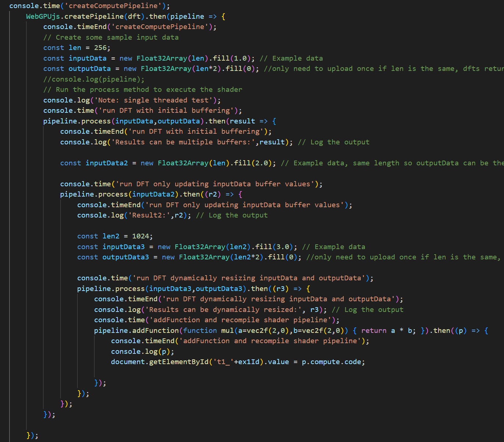Click pipeline.process(inputData2) call
The height and width of the screenshot is (442, 504).
(x=119, y=194)
